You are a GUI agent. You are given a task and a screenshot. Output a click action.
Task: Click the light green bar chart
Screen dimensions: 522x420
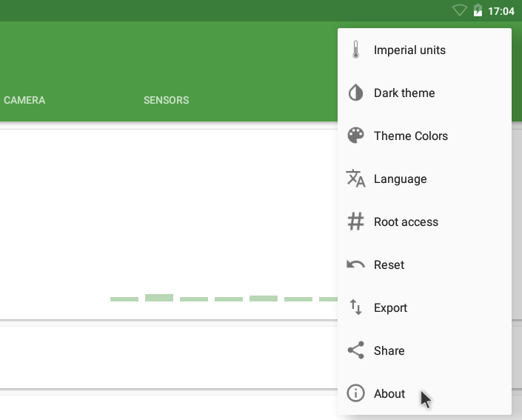(x=224, y=298)
